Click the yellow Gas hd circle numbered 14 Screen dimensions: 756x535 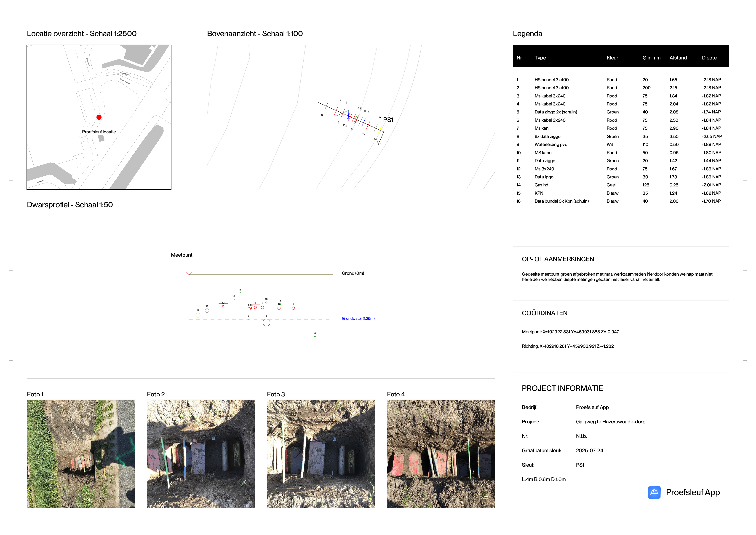tap(198, 315)
